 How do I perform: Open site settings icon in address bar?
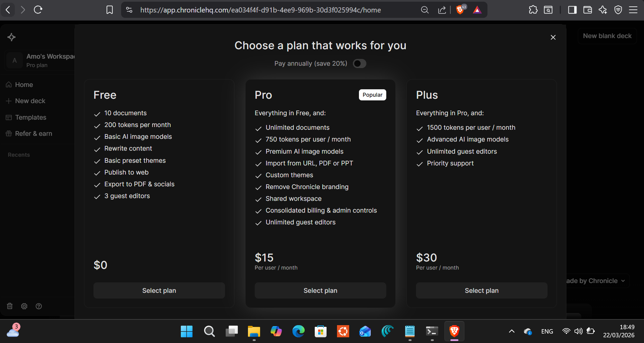point(129,10)
